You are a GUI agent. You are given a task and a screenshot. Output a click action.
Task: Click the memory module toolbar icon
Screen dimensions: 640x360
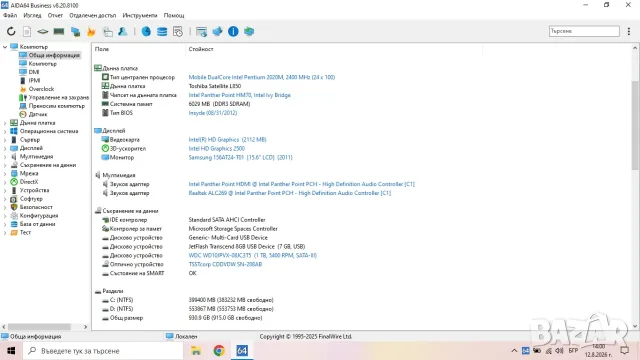pos(59,31)
